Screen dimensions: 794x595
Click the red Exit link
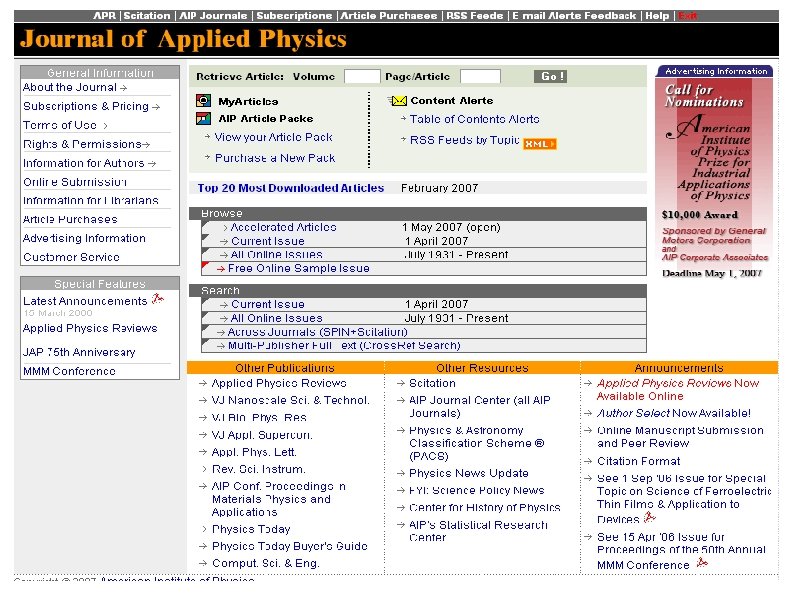688,16
